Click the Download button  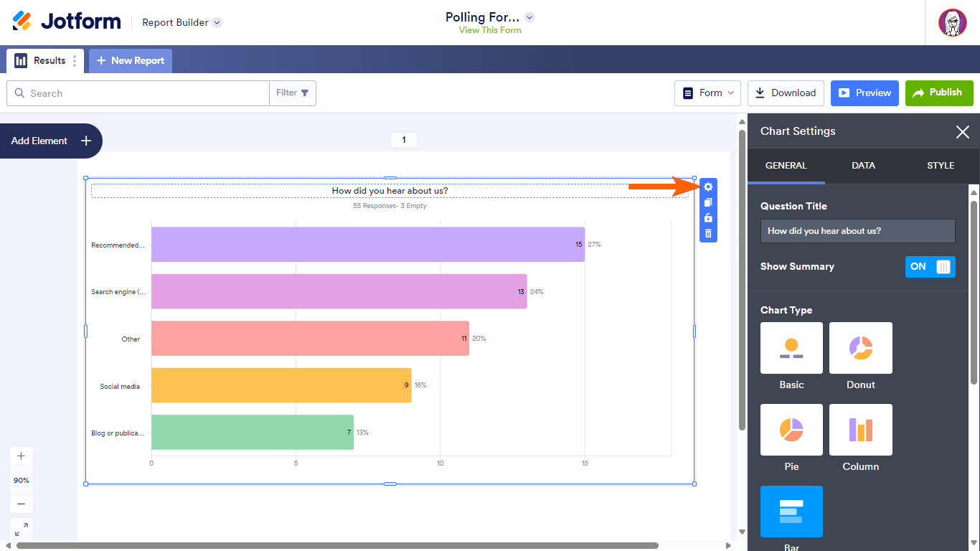point(786,93)
